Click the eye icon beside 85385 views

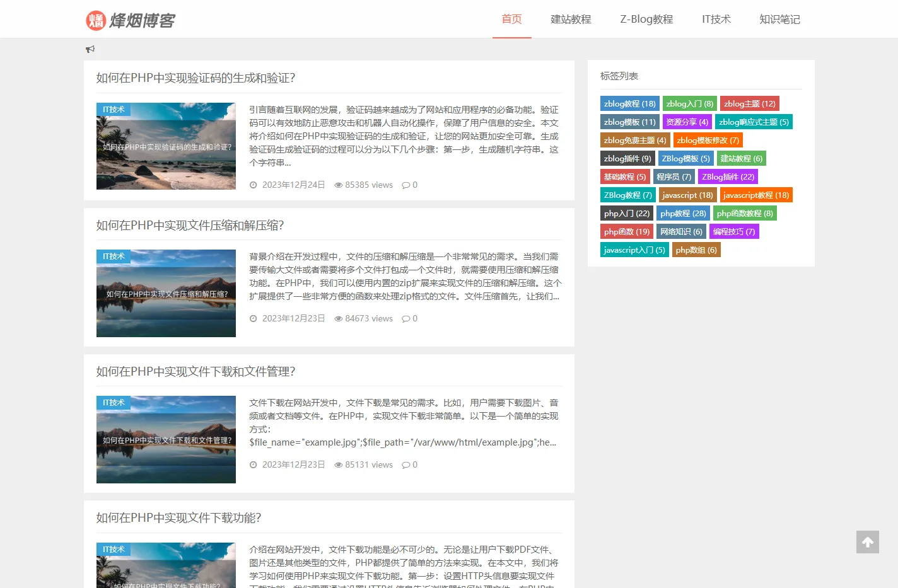[x=339, y=185]
